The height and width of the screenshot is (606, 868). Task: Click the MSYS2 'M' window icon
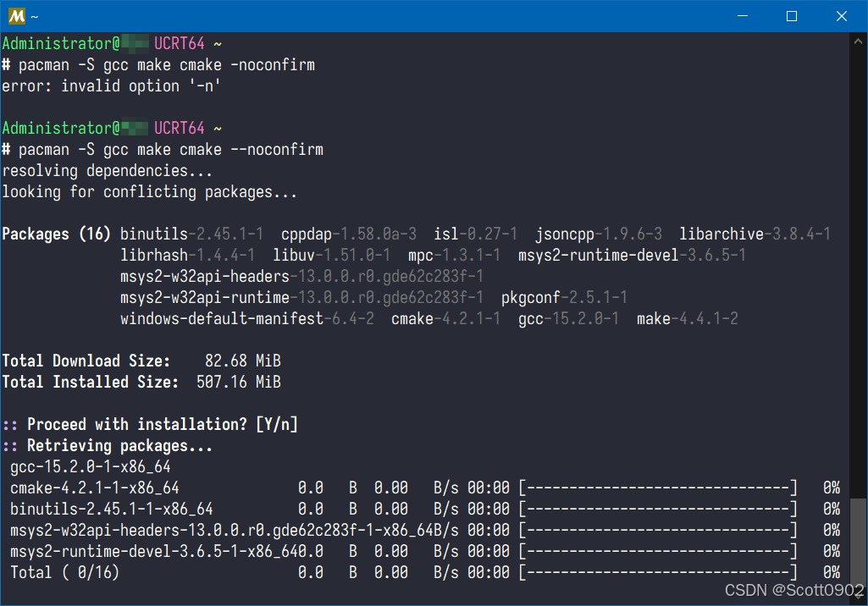coord(17,16)
